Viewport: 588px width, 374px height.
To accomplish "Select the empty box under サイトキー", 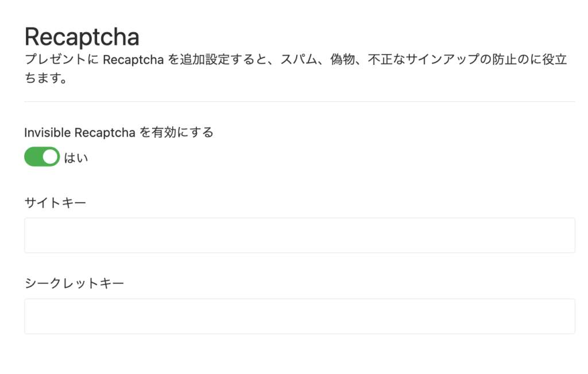I will click(x=300, y=235).
